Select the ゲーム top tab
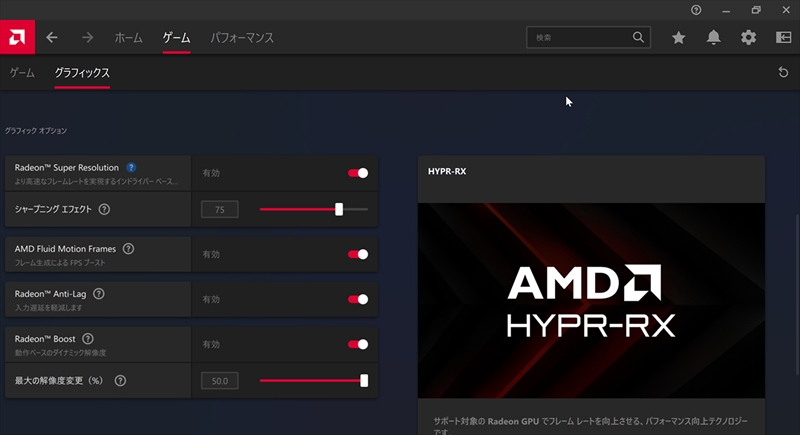Image resolution: width=800 pixels, height=435 pixels. pyautogui.click(x=177, y=37)
